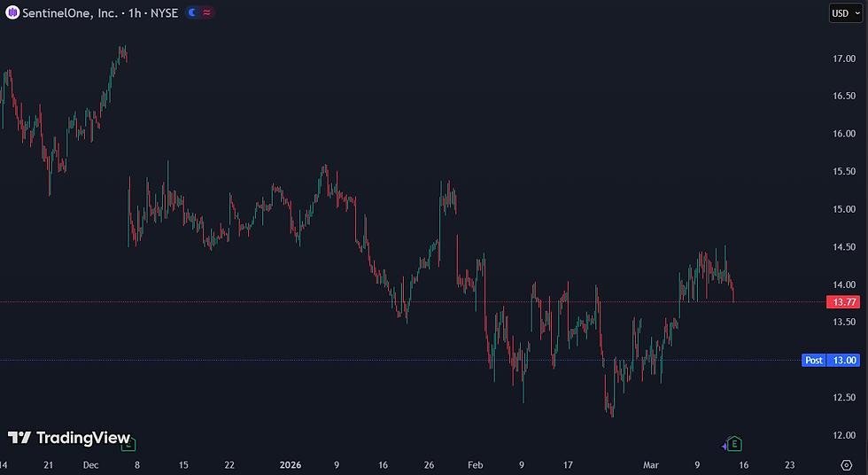868x475 pixels.
Task: Click the blue Post 13.00 price label
Action: coord(831,361)
